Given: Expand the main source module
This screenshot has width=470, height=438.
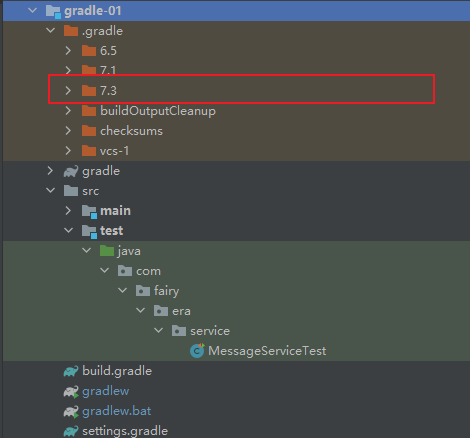Looking at the screenshot, I should [68, 211].
